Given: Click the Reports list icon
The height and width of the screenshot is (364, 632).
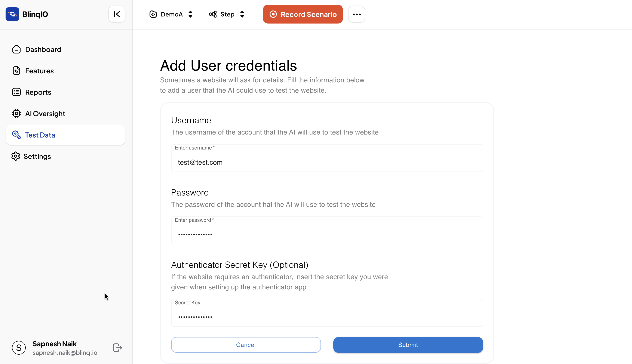Looking at the screenshot, I should point(16,92).
